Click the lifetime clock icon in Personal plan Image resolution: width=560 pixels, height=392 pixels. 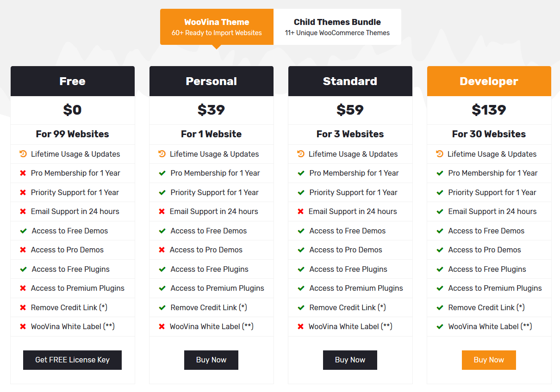click(162, 154)
